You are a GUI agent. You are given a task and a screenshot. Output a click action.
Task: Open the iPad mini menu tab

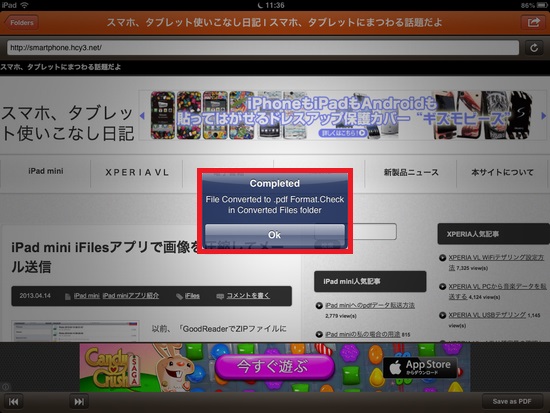pyautogui.click(x=46, y=172)
